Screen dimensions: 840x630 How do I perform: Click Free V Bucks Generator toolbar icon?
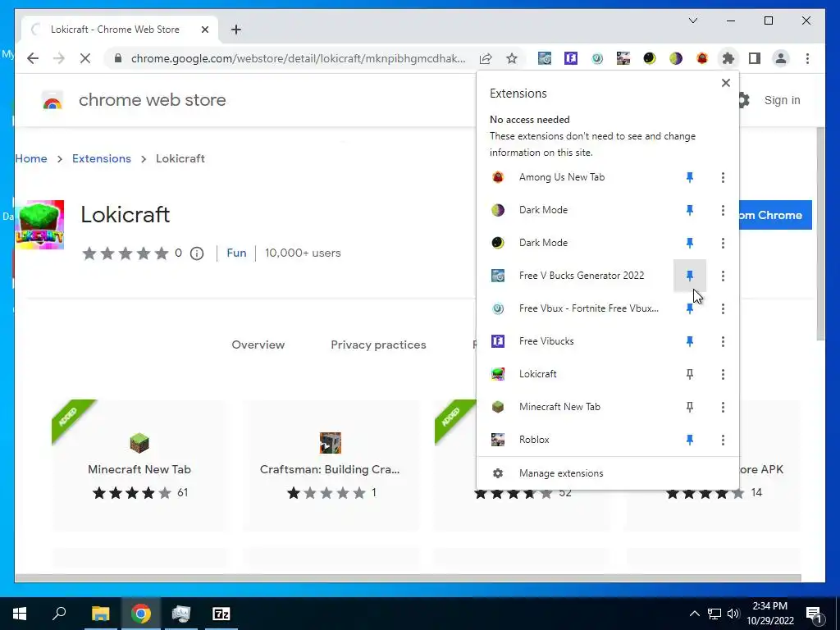tap(545, 58)
